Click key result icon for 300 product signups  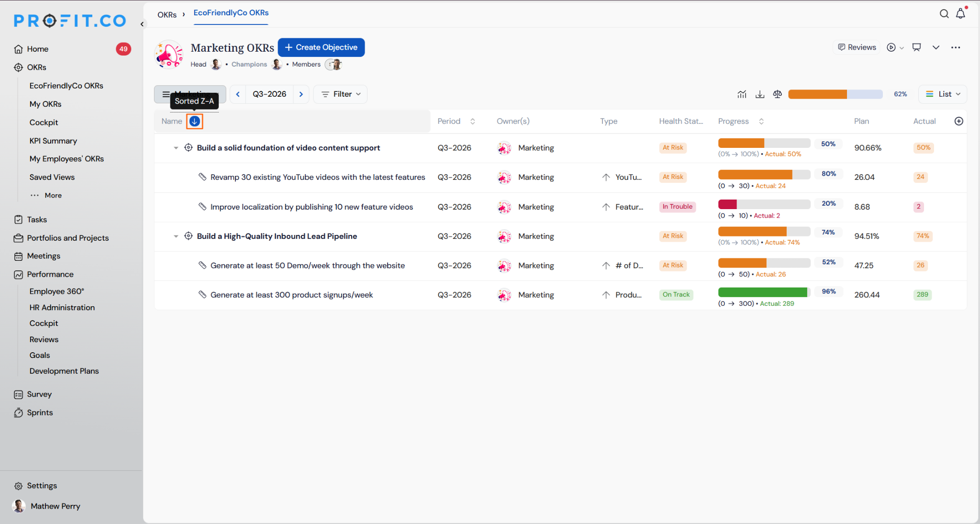tap(202, 294)
